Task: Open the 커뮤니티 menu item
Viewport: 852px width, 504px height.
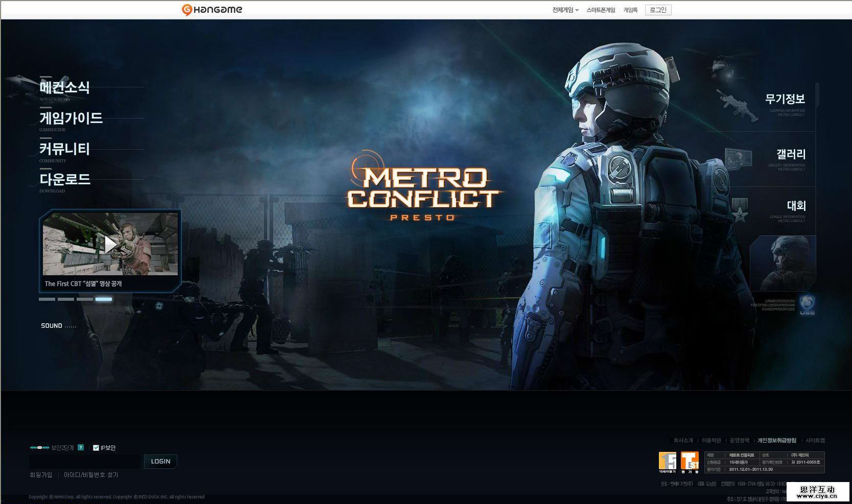Action: pos(64,149)
